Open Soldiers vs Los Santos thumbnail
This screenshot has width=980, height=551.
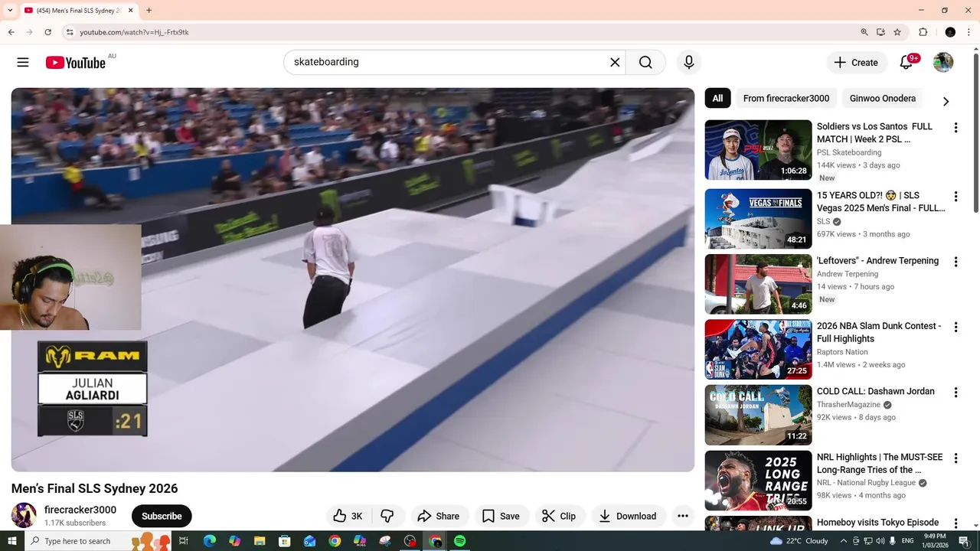(758, 150)
